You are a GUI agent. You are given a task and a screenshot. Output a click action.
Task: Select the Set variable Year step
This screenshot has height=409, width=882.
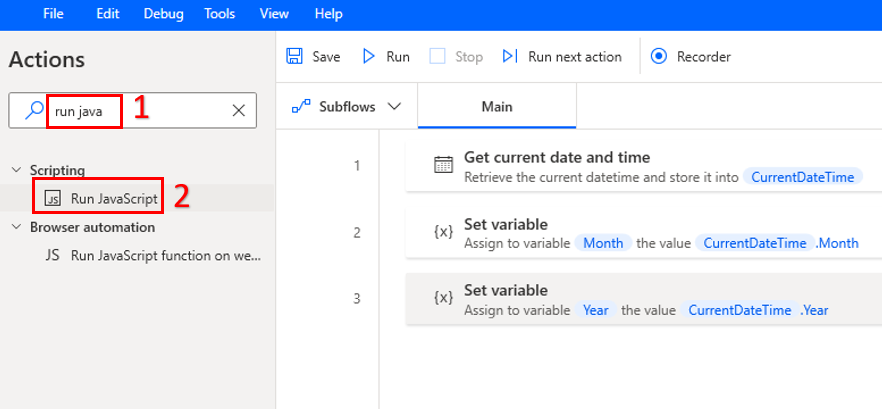coord(640,299)
